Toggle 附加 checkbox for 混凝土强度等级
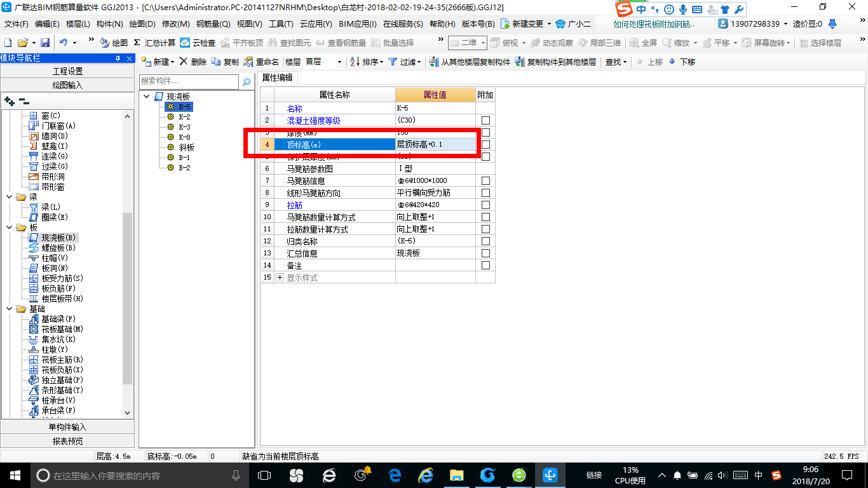This screenshot has width=868, height=488. pyautogui.click(x=485, y=120)
